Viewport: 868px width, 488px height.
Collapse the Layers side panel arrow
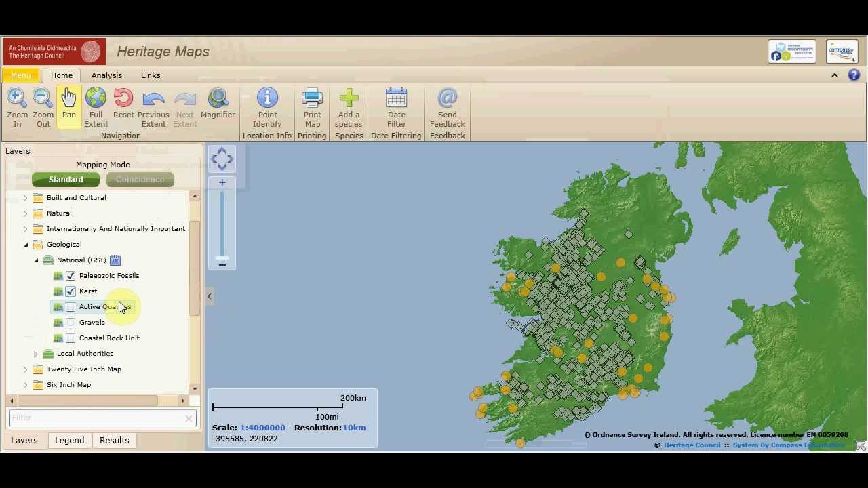[210, 296]
